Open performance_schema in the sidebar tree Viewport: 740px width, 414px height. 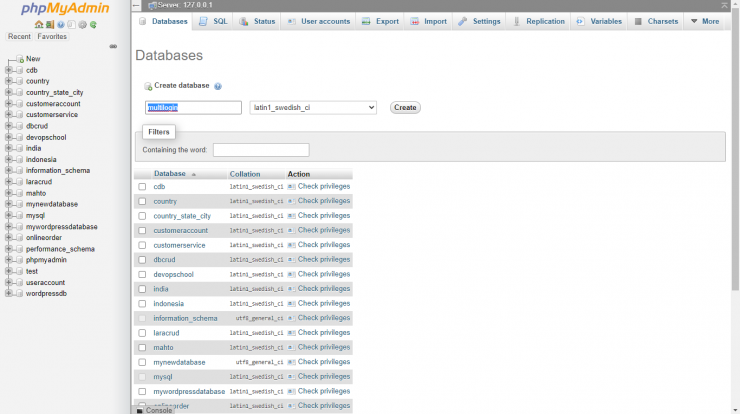pos(60,249)
